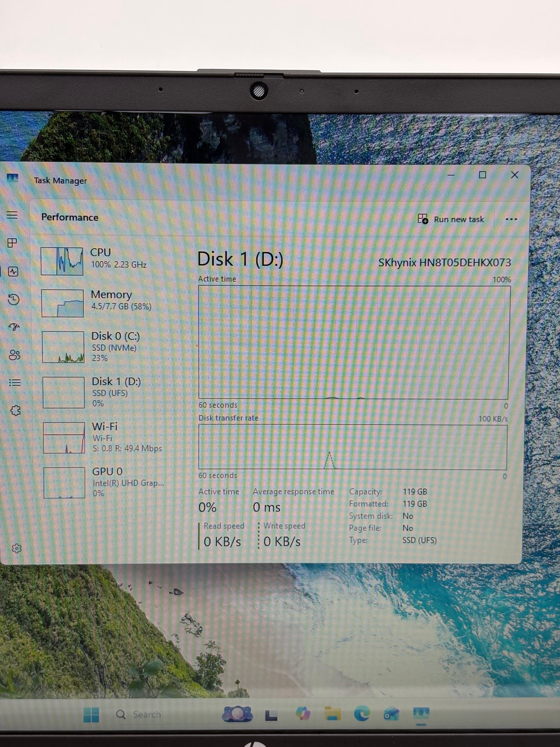Image resolution: width=560 pixels, height=747 pixels.
Task: Click the SKhynix HN8T05DEHKX073 model name
Action: (445, 262)
